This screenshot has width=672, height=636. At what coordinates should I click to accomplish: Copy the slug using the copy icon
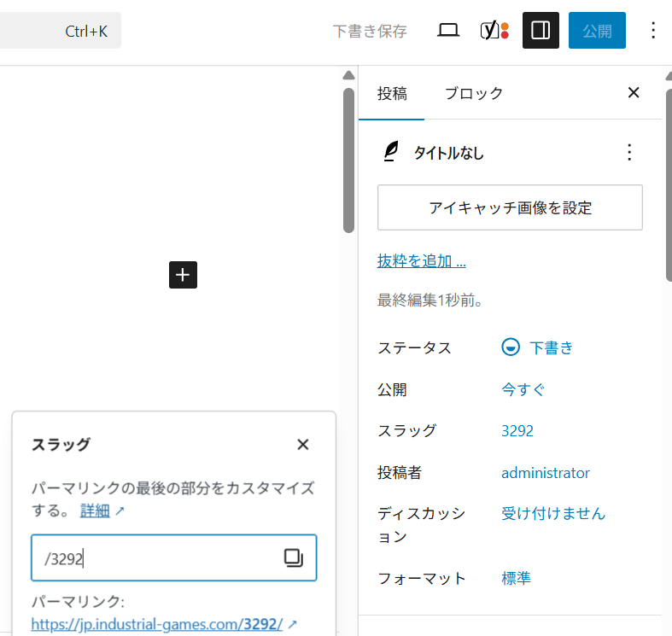[x=293, y=558]
